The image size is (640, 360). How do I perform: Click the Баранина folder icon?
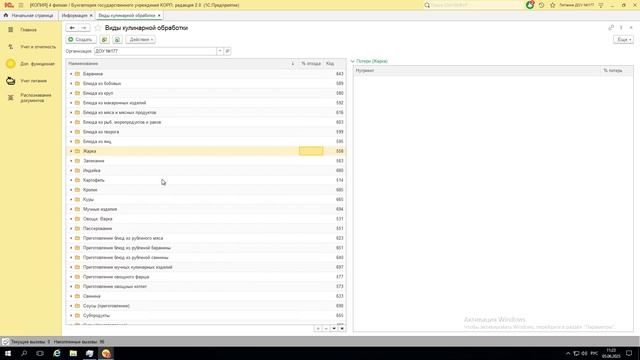(78, 74)
